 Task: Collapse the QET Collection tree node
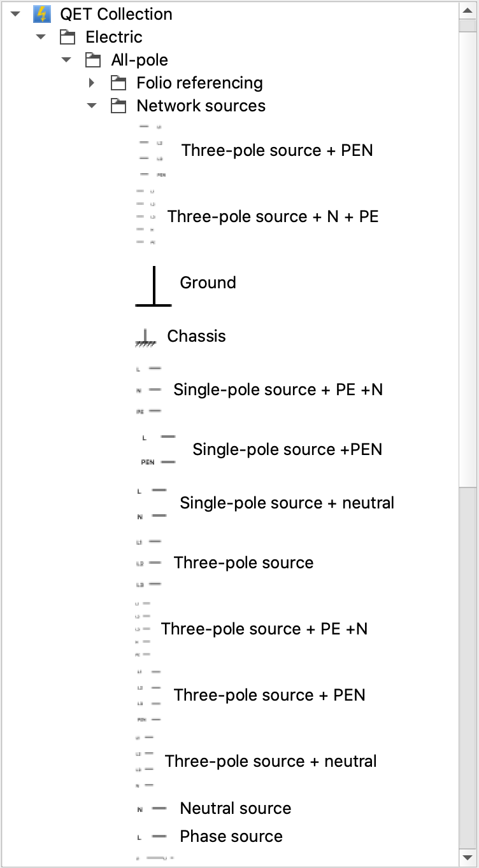(16, 14)
